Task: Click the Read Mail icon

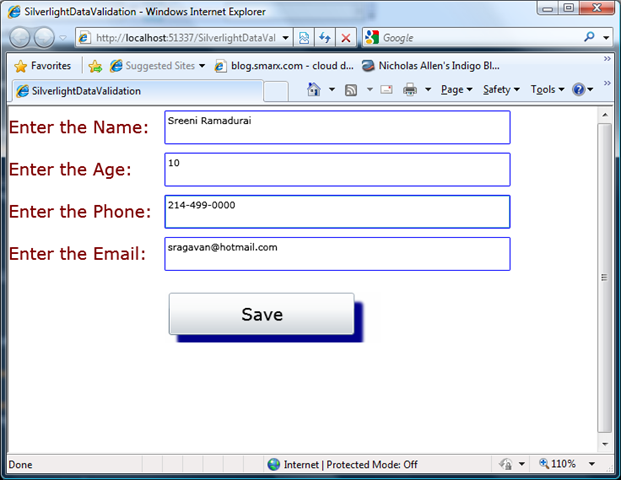Action: point(387,90)
